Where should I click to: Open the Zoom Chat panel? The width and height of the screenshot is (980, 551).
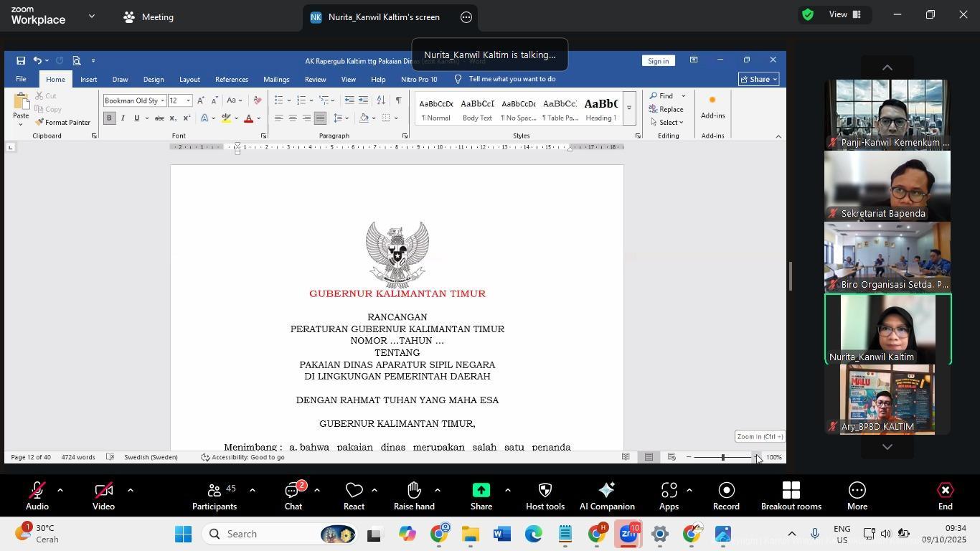point(293,496)
